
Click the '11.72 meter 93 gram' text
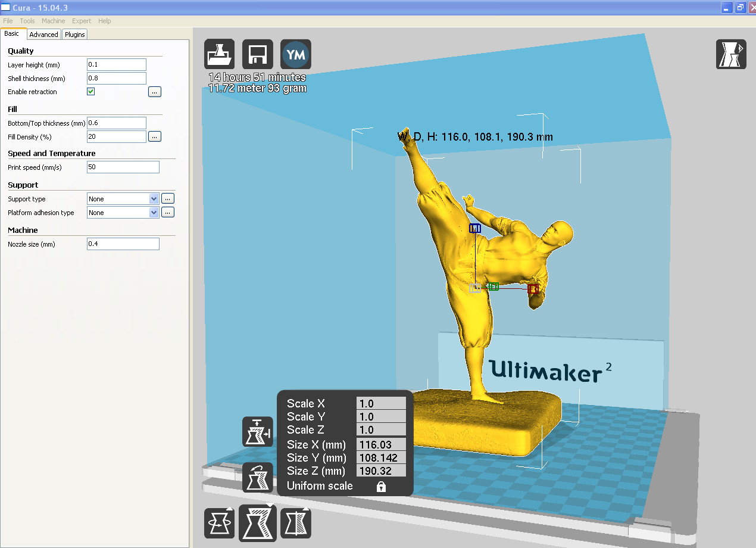pyautogui.click(x=257, y=88)
